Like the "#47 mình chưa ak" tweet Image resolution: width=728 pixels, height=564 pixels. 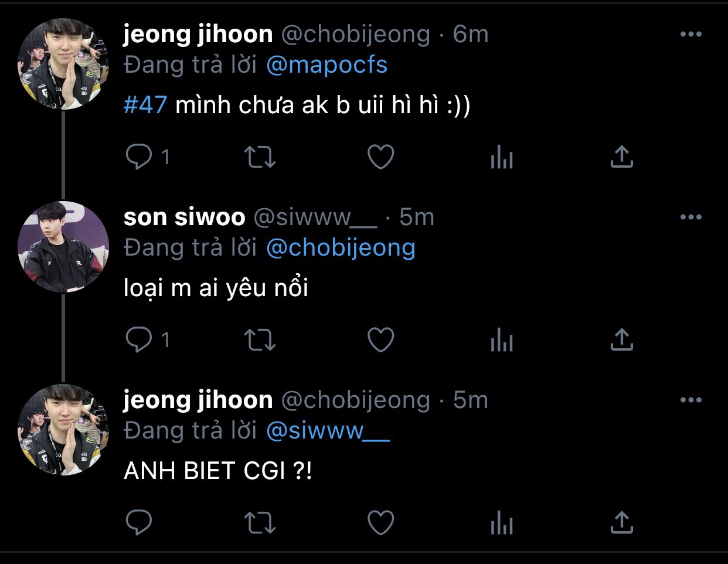pyautogui.click(x=380, y=157)
